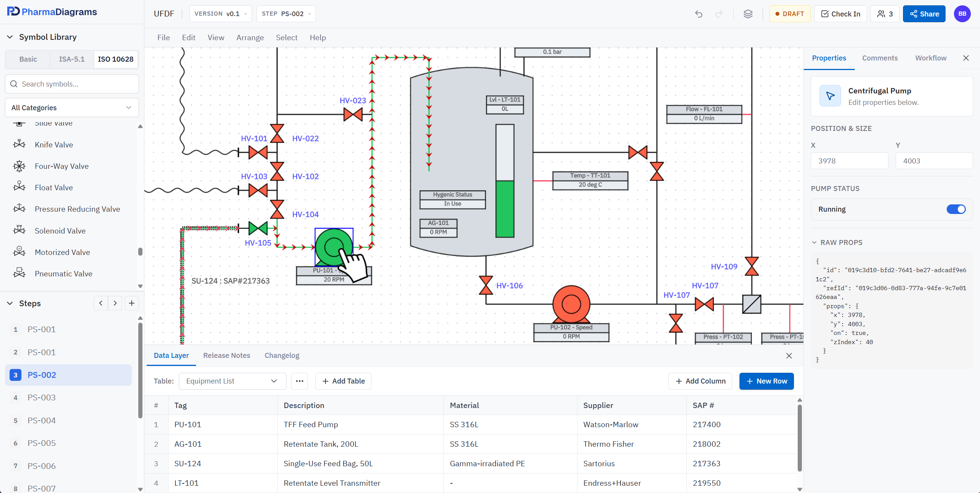Go to next step arrow

tap(115, 303)
